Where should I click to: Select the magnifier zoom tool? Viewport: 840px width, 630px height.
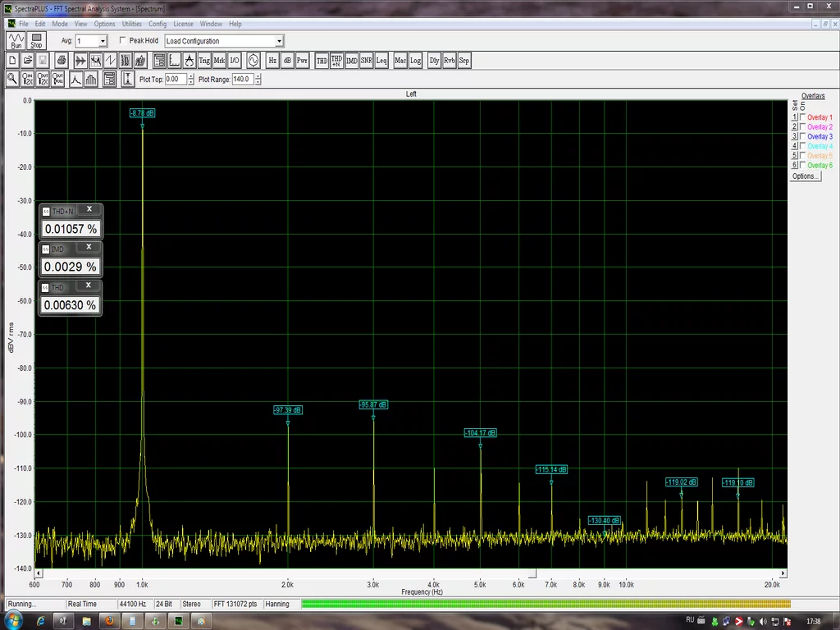pyautogui.click(x=12, y=79)
